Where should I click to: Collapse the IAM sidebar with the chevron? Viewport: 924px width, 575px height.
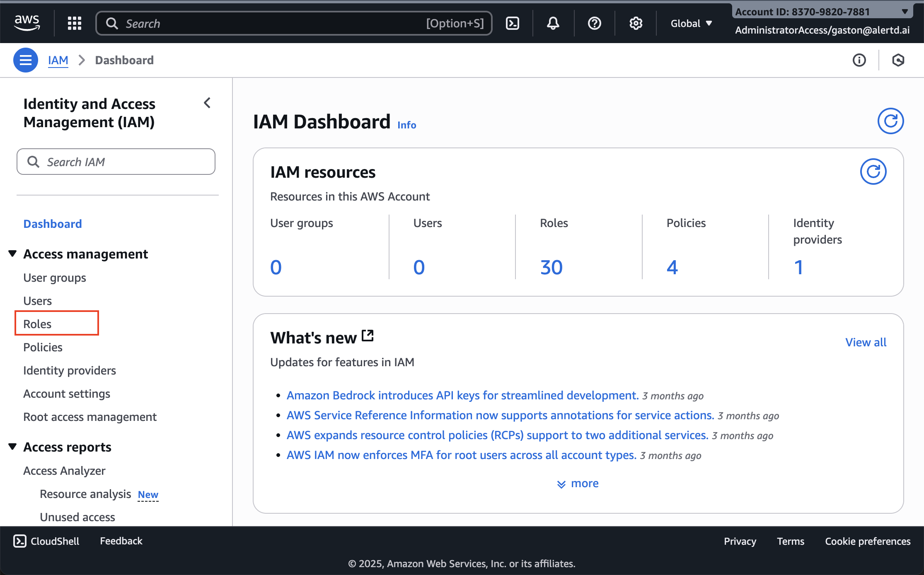tap(207, 103)
